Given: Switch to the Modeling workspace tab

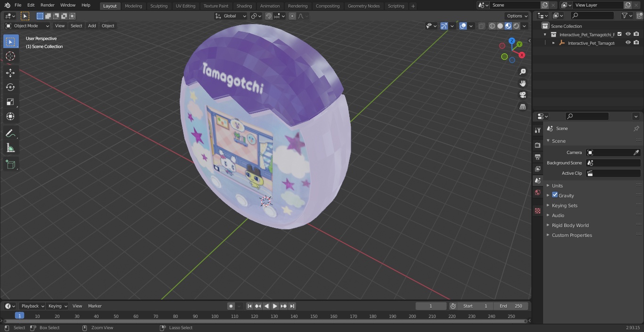Looking at the screenshot, I should pos(133,6).
